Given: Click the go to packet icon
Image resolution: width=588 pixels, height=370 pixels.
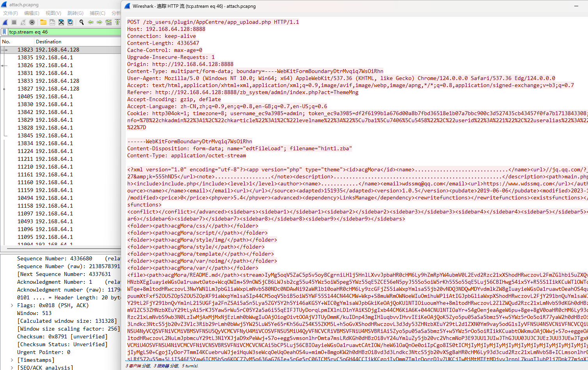Looking at the screenshot, I should pyautogui.click(x=109, y=22).
